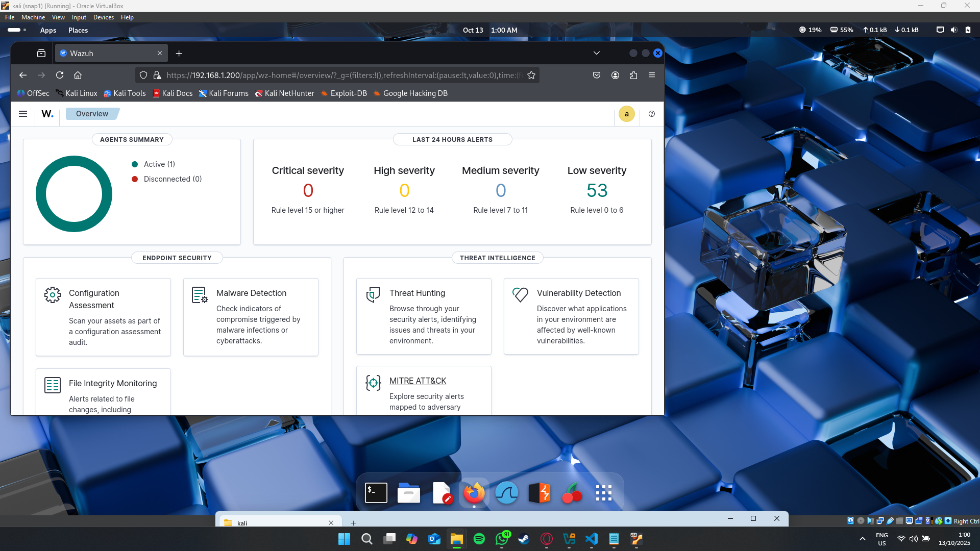Reload the Wazuh page

tap(60, 75)
